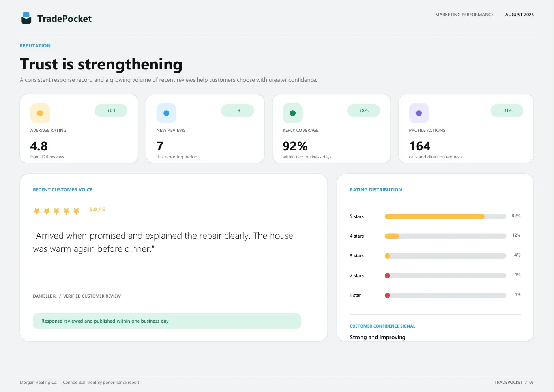This screenshot has height=392, width=554.
Task: Click the RATING DISTRIBUTION heading
Action: coord(376,190)
